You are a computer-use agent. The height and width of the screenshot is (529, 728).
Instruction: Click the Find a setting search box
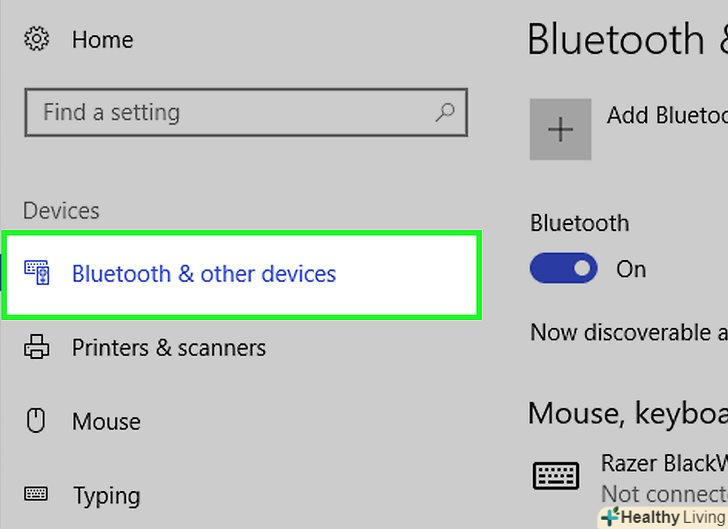click(x=230, y=112)
